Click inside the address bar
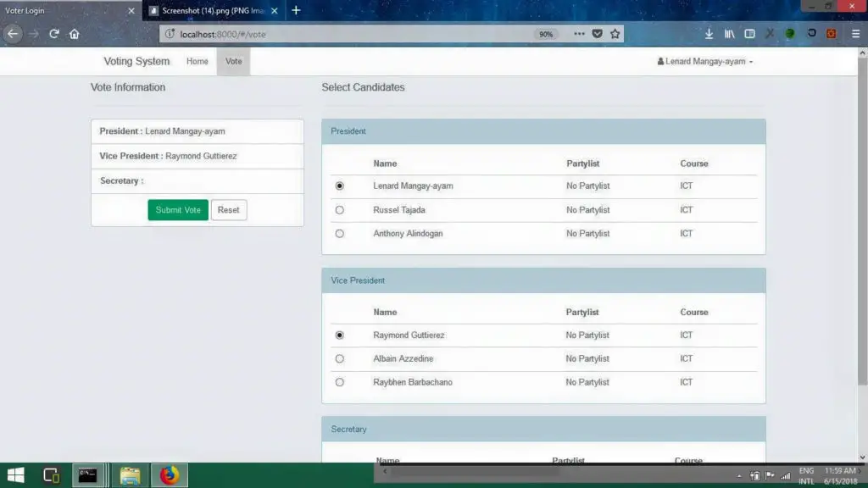The width and height of the screenshot is (868, 488). [x=339, y=34]
